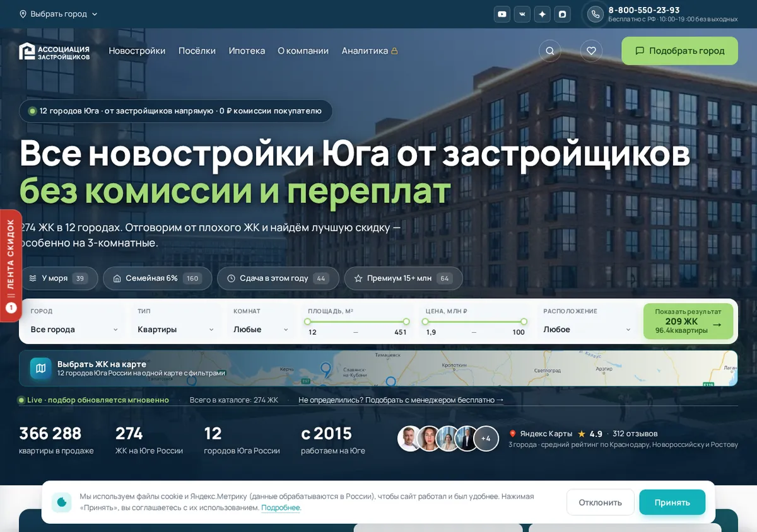Expand the Выбрать город dropdown

coord(59,14)
